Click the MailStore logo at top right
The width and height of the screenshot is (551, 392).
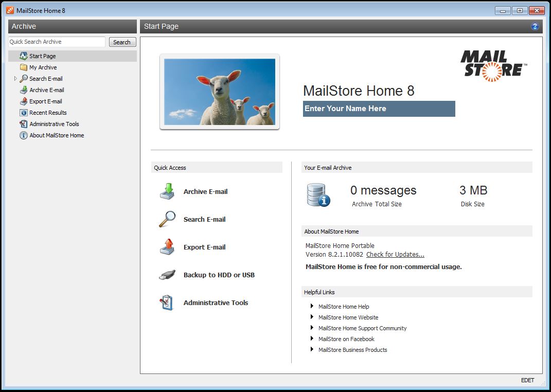(x=494, y=66)
